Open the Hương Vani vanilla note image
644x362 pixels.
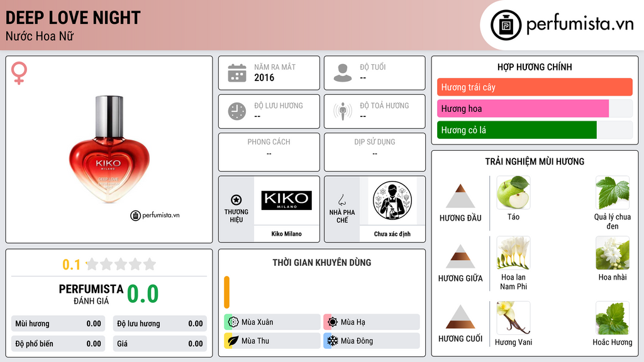pos(513,318)
